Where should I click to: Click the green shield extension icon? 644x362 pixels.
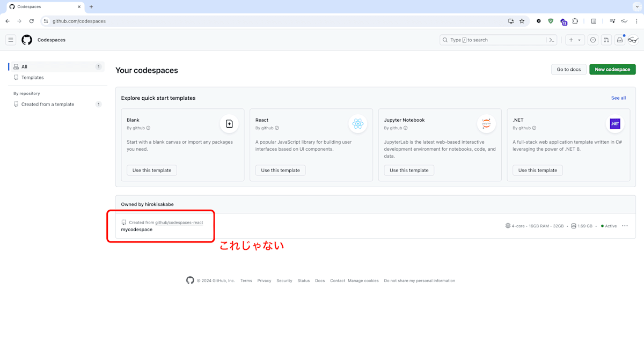tap(551, 21)
